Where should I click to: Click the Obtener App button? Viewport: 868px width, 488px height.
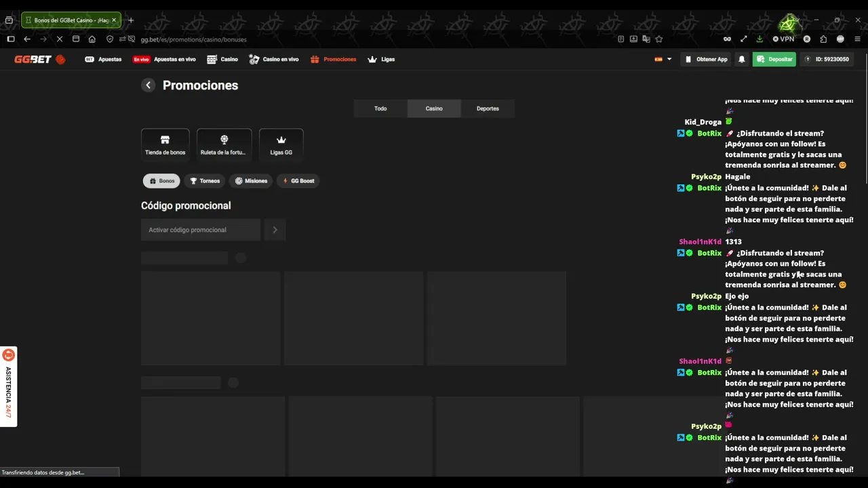click(707, 60)
